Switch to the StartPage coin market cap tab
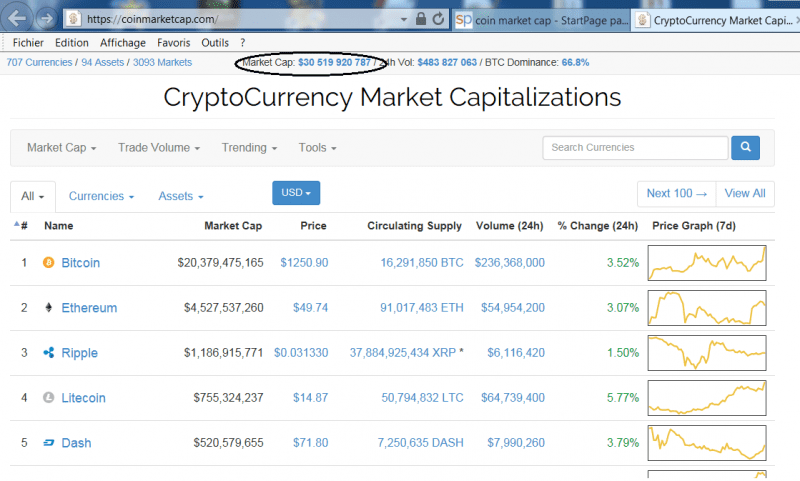The height and width of the screenshot is (481, 800). [x=541, y=20]
